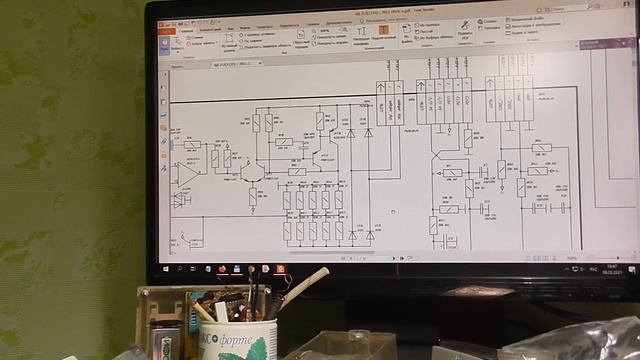Open the Форма ribbon tab
This screenshot has height=360, width=640.
coord(245,28)
